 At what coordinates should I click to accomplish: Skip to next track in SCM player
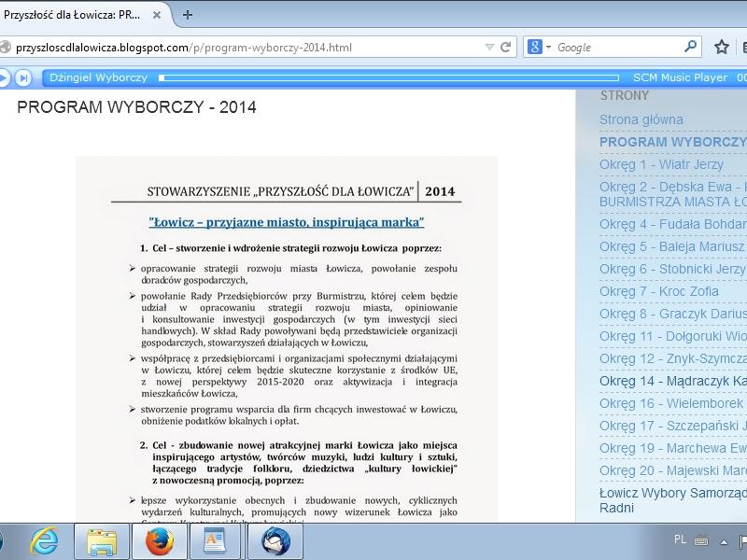point(23,77)
